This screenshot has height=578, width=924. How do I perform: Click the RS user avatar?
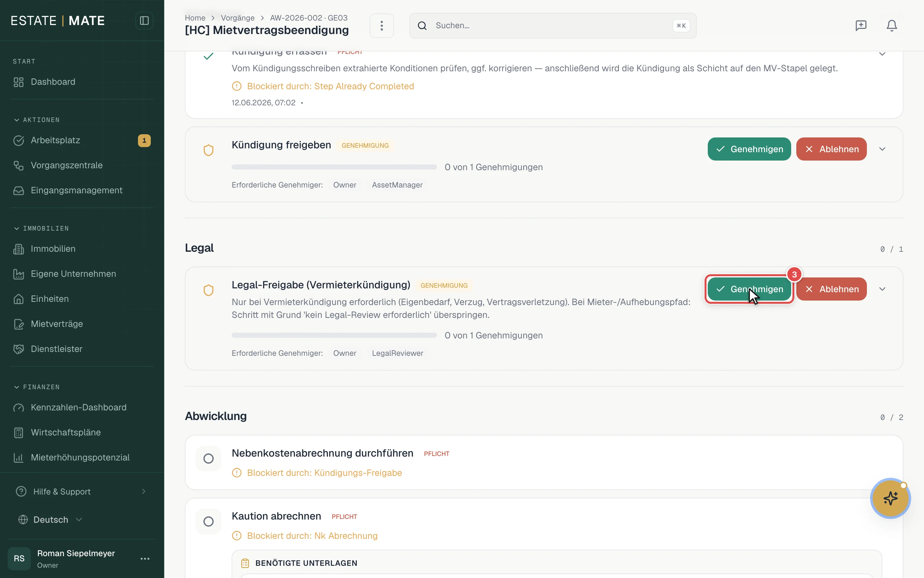coord(19,558)
